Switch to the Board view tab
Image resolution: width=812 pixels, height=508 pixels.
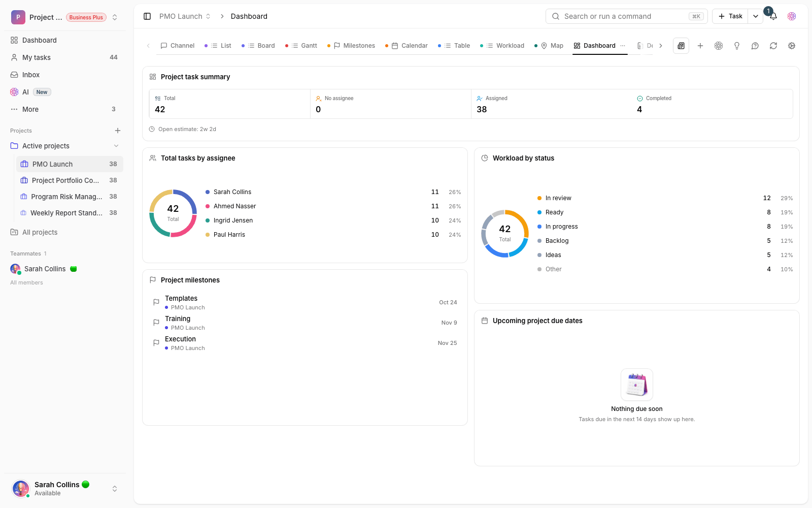click(x=258, y=46)
